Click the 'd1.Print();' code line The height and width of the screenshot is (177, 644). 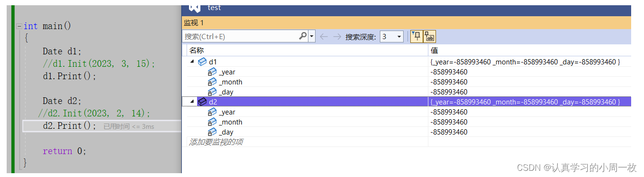tap(69, 76)
